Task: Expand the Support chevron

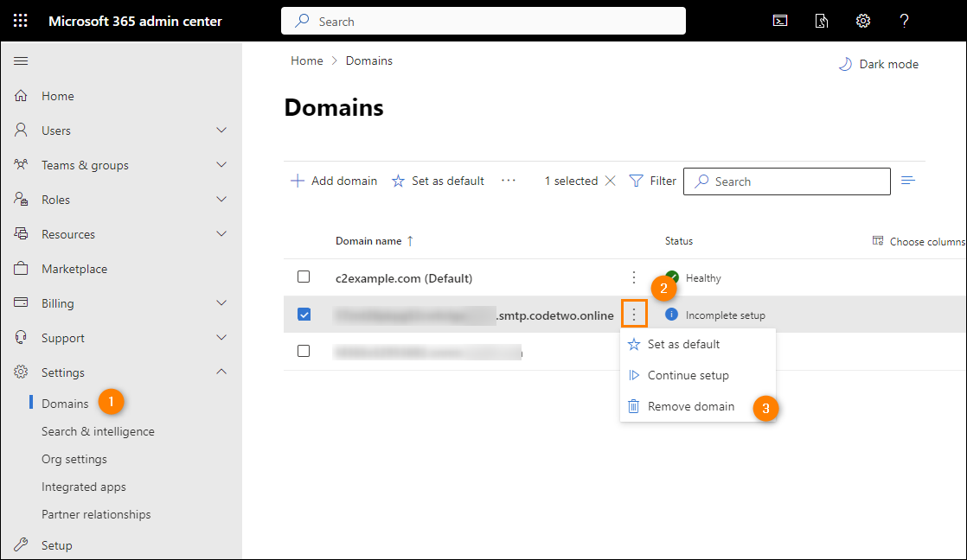Action: click(221, 337)
